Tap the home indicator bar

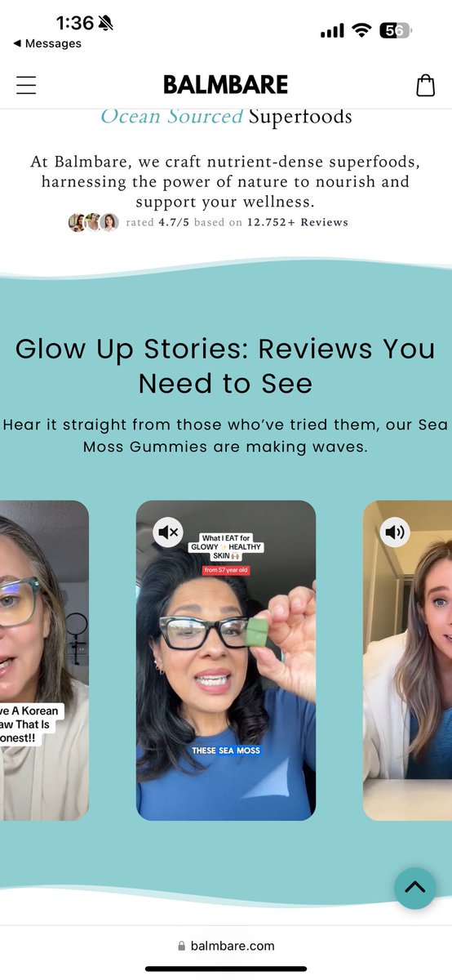tap(226, 969)
